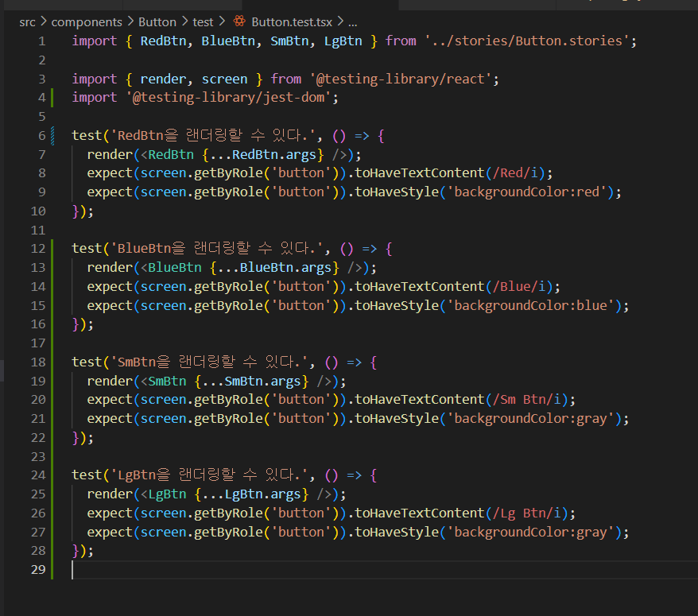Click the 'Button.test.tsx' breadcrumb file
This screenshot has width=698, height=616.
click(292, 21)
